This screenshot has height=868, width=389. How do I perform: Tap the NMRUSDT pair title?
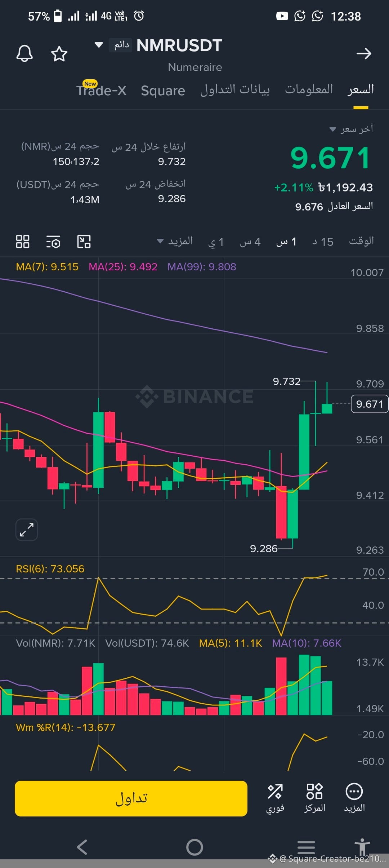coord(179,45)
